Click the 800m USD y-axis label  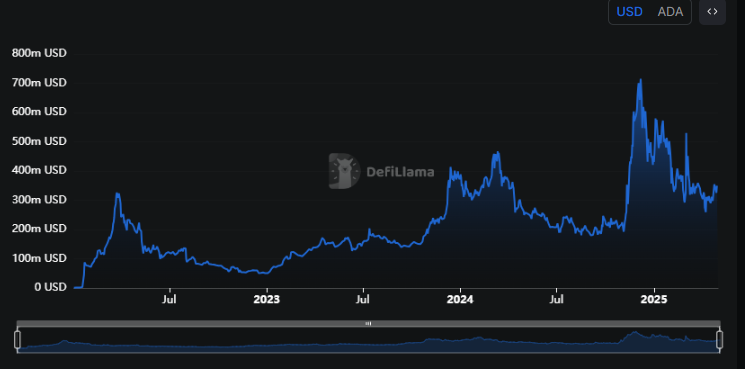[x=39, y=53]
